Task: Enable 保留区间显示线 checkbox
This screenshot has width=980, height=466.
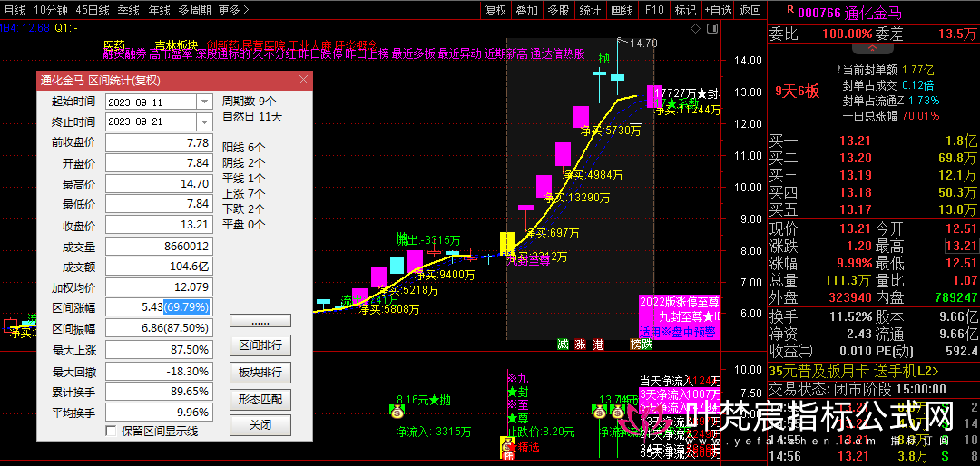Action: pyautogui.click(x=112, y=431)
